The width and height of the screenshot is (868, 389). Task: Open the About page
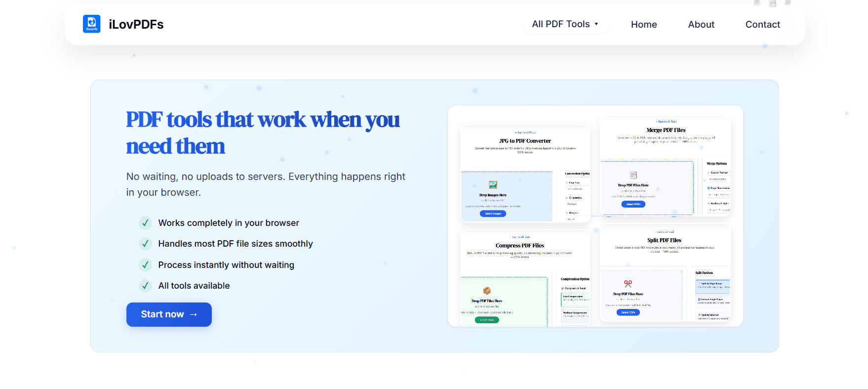coord(701,25)
